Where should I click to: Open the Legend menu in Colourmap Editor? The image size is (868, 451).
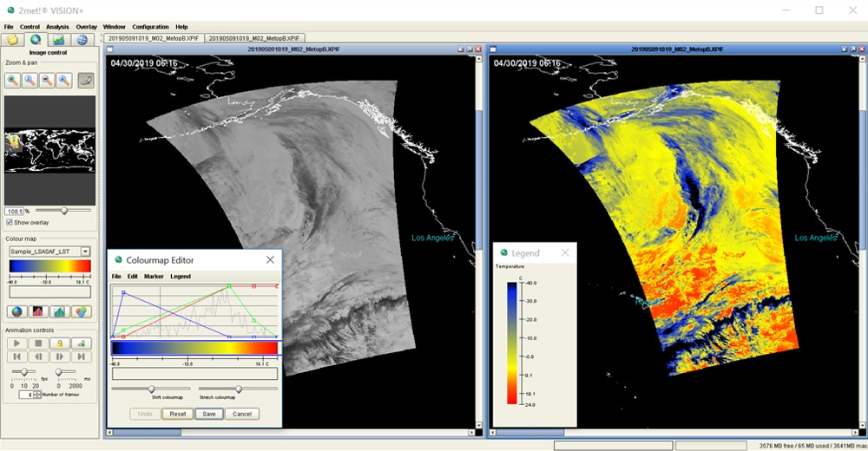pos(181,277)
